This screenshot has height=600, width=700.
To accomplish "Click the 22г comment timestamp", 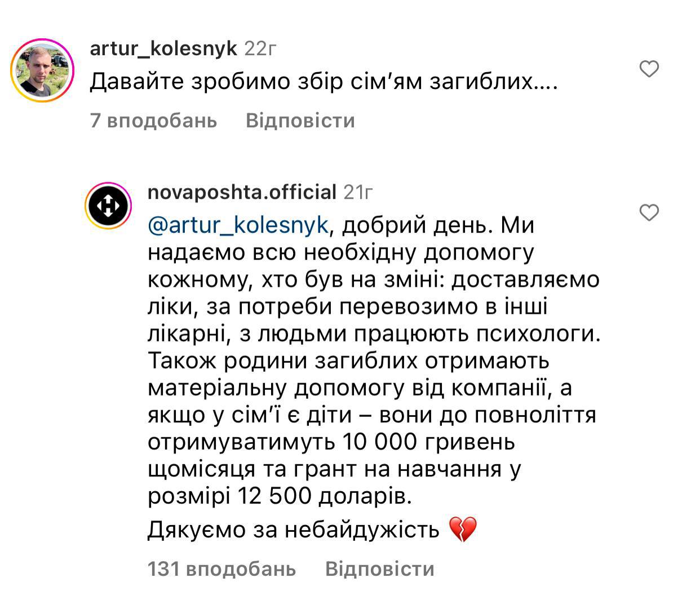I will 261,50.
